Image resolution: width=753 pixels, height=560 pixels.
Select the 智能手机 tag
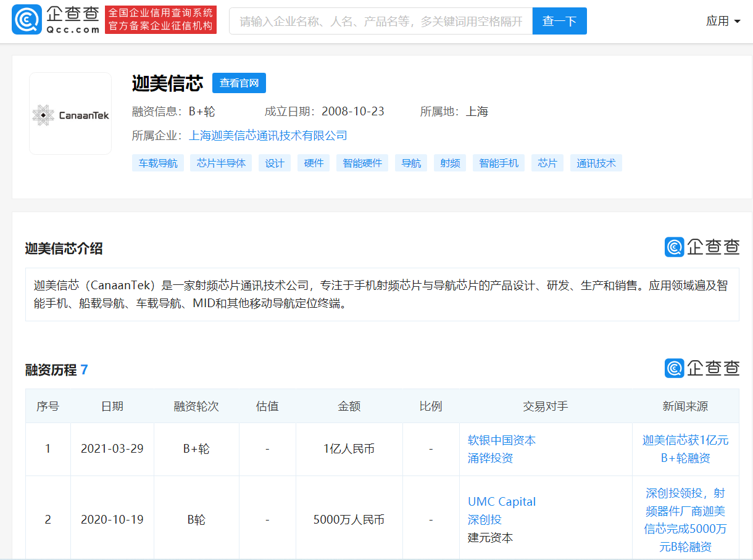(x=499, y=163)
